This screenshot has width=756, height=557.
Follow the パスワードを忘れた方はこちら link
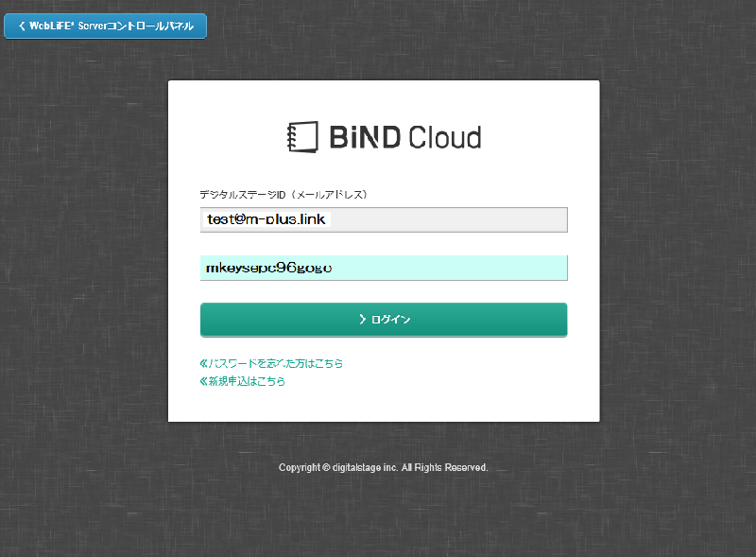[276, 363]
